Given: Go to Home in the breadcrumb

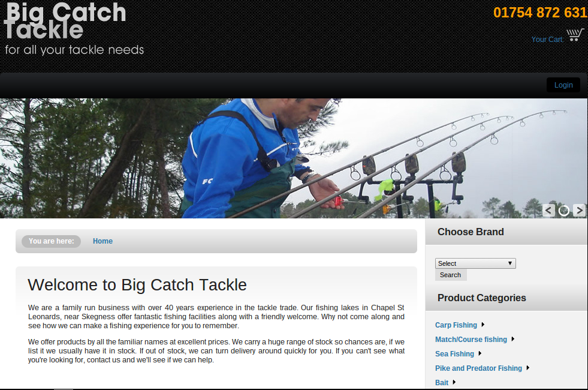Looking at the screenshot, I should [x=102, y=241].
